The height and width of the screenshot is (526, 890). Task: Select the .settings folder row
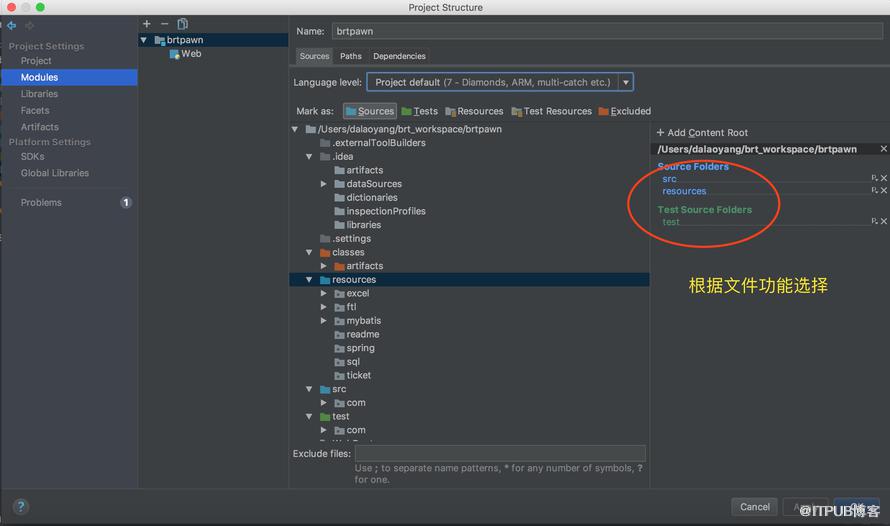pyautogui.click(x=469, y=238)
